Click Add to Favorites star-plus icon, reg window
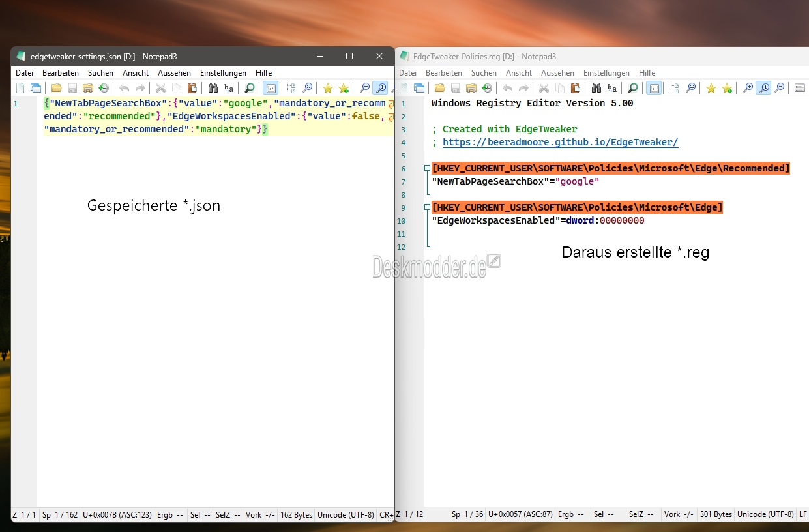 pyautogui.click(x=727, y=88)
